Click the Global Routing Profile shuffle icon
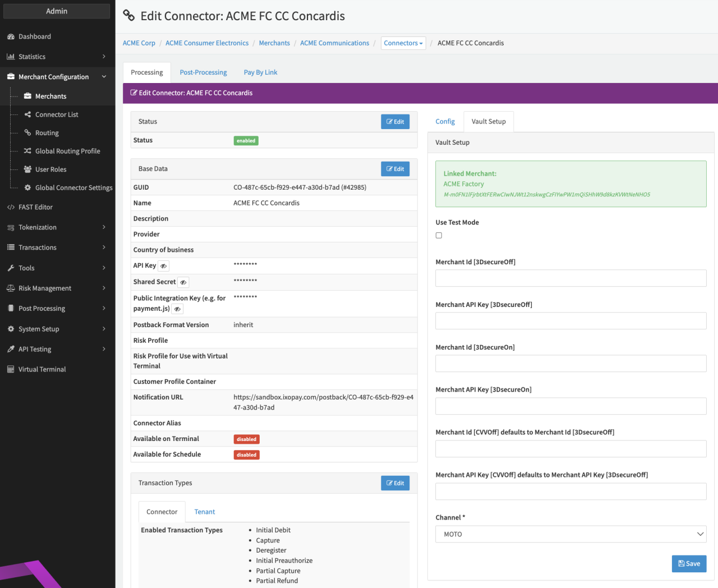The width and height of the screenshot is (718, 588). [27, 151]
